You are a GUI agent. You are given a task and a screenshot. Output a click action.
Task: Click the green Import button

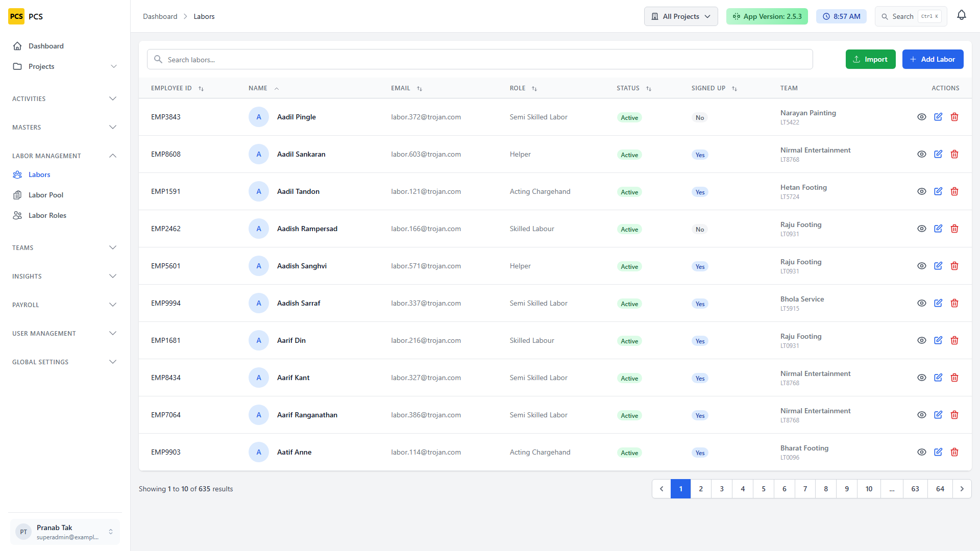pos(871,59)
